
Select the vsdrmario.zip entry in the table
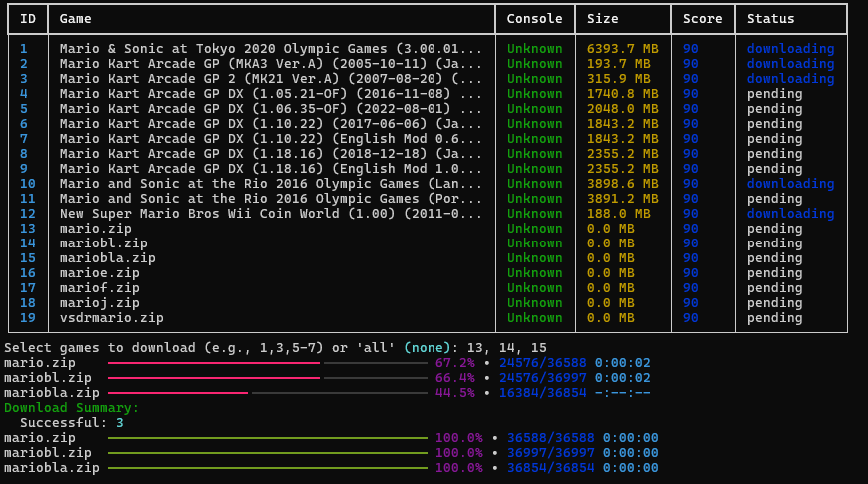[x=111, y=318]
